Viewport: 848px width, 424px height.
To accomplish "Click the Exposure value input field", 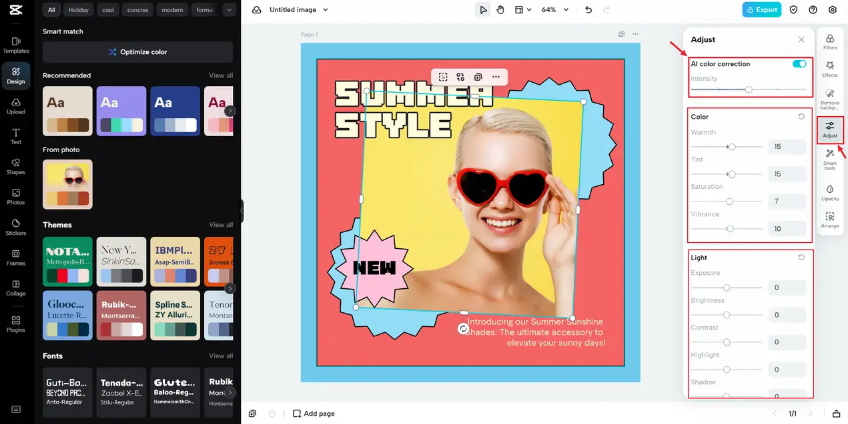I will point(787,288).
